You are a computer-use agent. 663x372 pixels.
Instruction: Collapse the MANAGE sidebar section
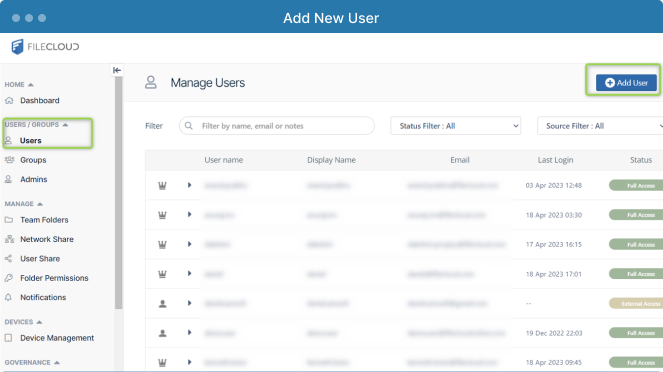(x=40, y=204)
